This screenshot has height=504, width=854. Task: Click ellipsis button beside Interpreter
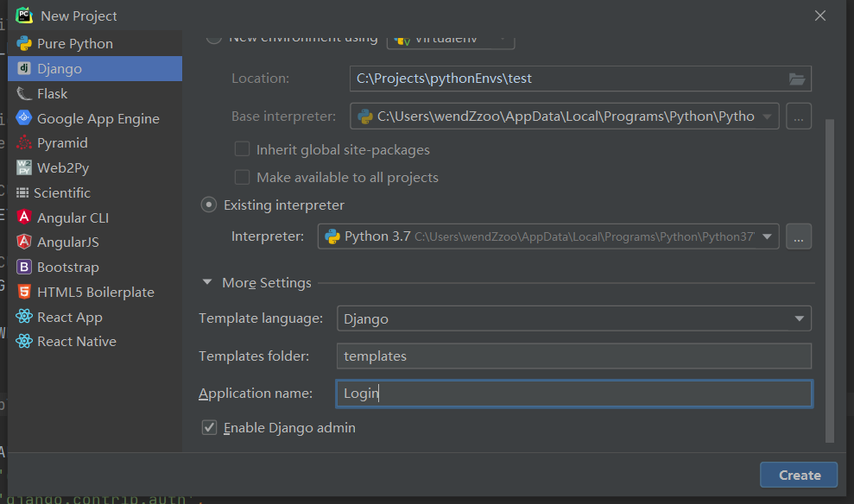(799, 236)
